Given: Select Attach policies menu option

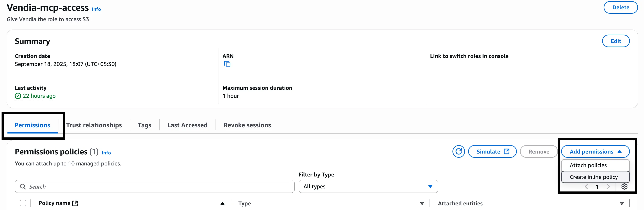Looking at the screenshot, I should coord(588,165).
